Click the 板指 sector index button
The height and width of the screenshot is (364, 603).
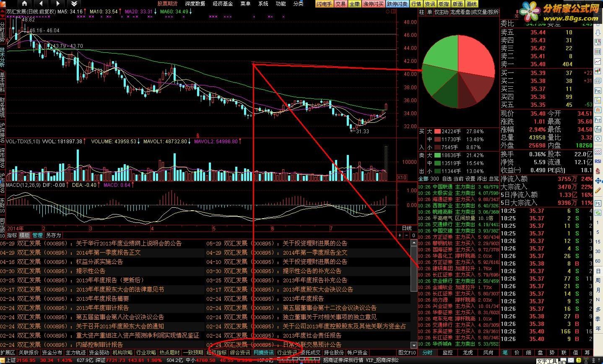pyautogui.click(x=444, y=4)
